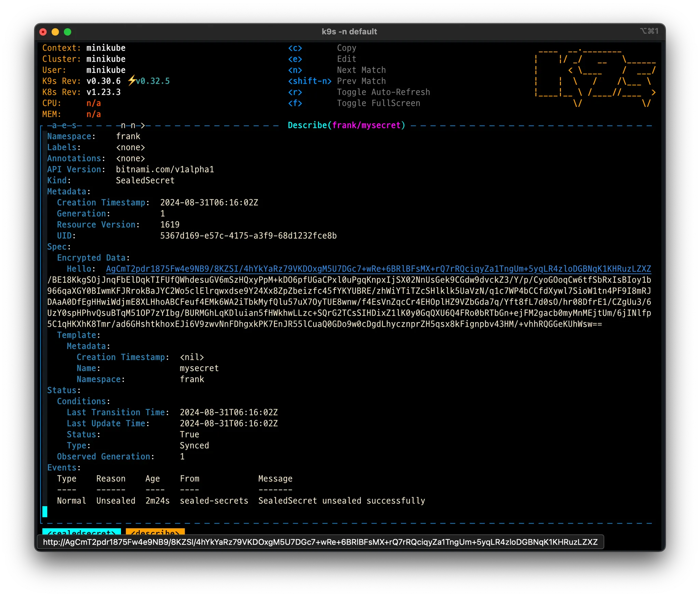Screen dimensions: 700x597
Task: Select the sealedsecret breadcrumb tab
Action: (x=81, y=532)
